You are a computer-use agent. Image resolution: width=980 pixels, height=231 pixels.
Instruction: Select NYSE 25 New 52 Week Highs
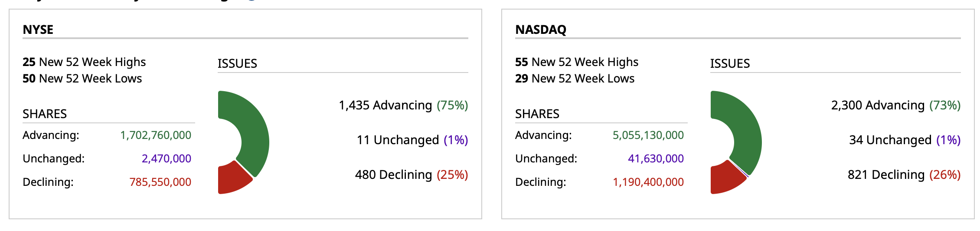[x=84, y=62]
